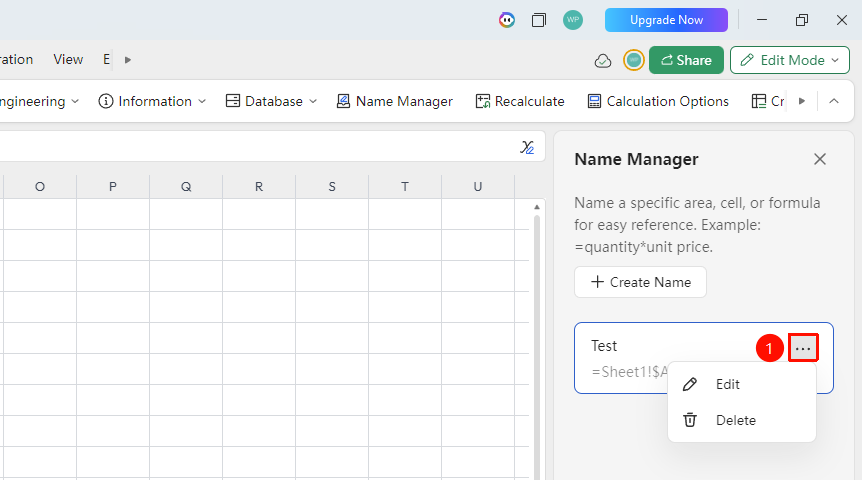Select column O header
The height and width of the screenshot is (480, 862).
click(40, 186)
